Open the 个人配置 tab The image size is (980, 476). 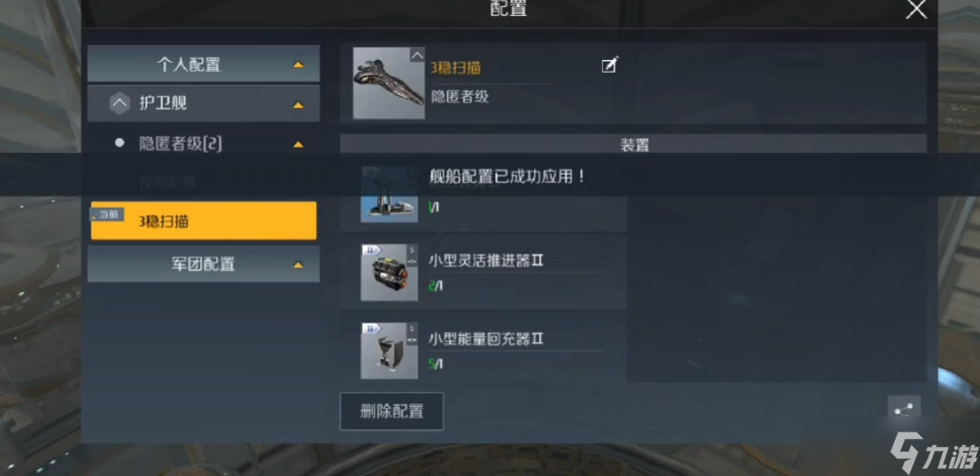(203, 64)
